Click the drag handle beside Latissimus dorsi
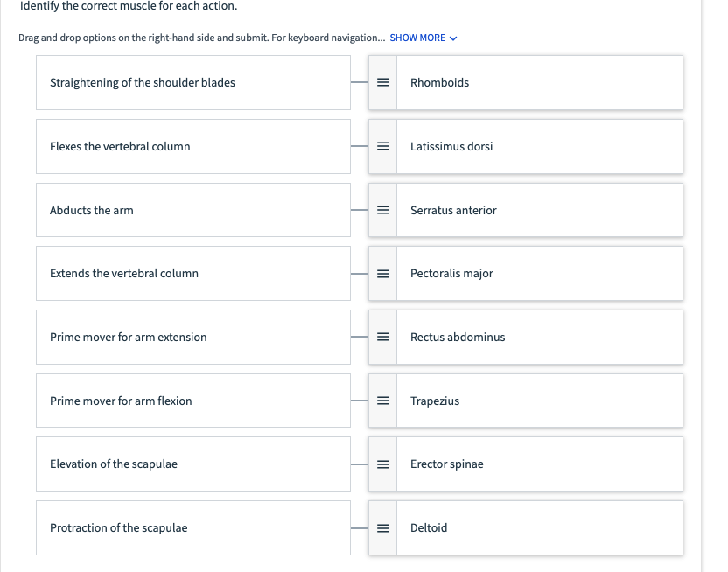Viewport: 728px width, 572px height. tap(383, 146)
